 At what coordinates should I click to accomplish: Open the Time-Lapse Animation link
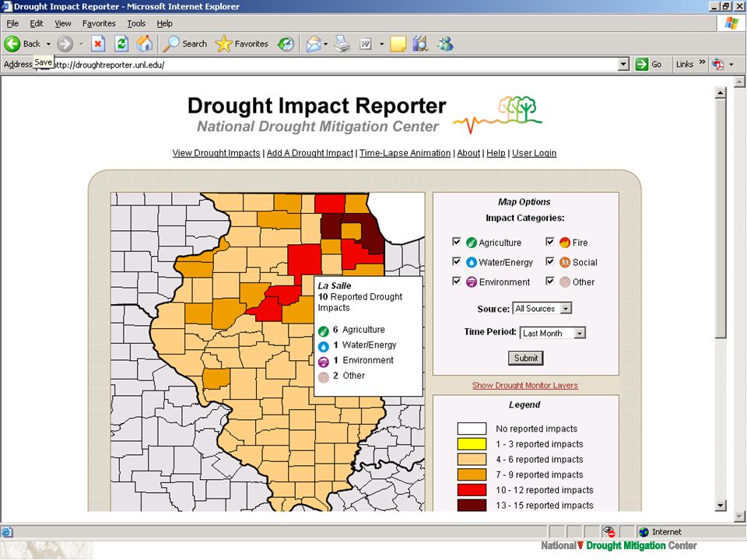405,153
